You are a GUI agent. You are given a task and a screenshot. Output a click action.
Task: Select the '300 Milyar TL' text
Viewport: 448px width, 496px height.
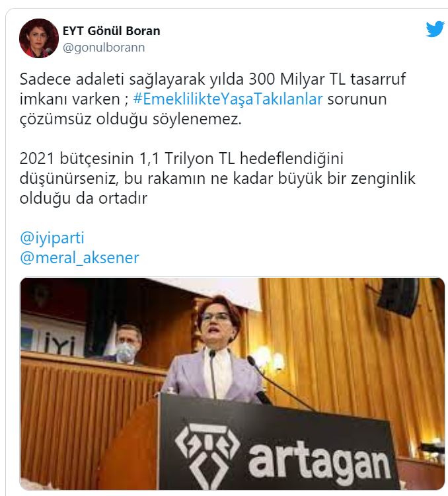[295, 79]
